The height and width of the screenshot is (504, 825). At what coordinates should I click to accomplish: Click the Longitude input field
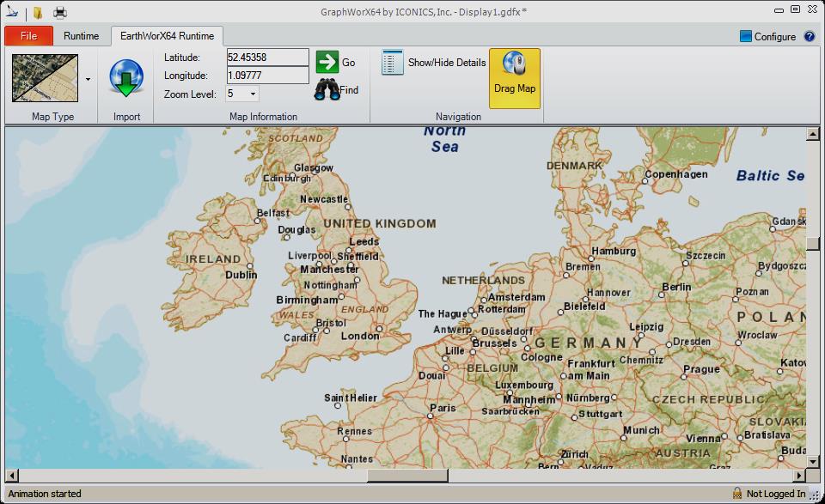pos(267,76)
